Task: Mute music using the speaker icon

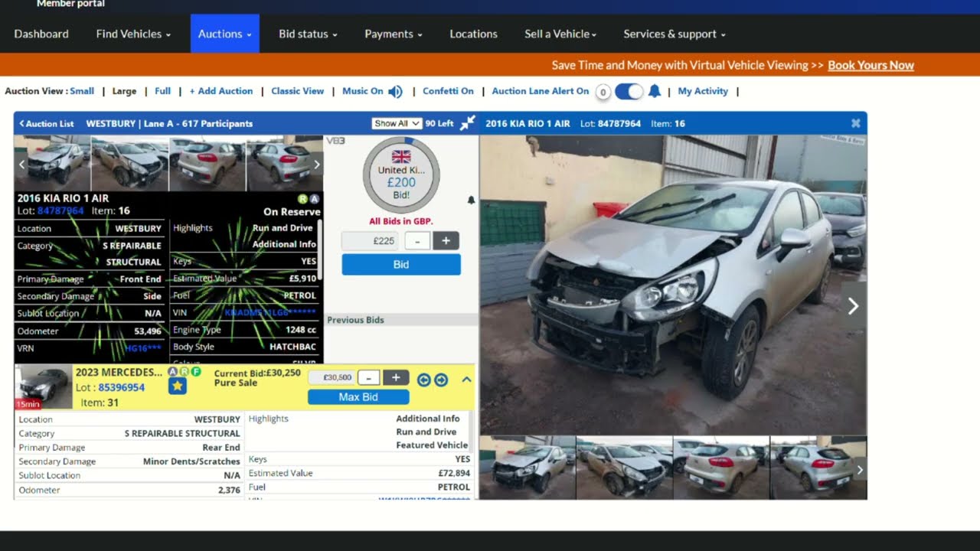Action: (395, 91)
